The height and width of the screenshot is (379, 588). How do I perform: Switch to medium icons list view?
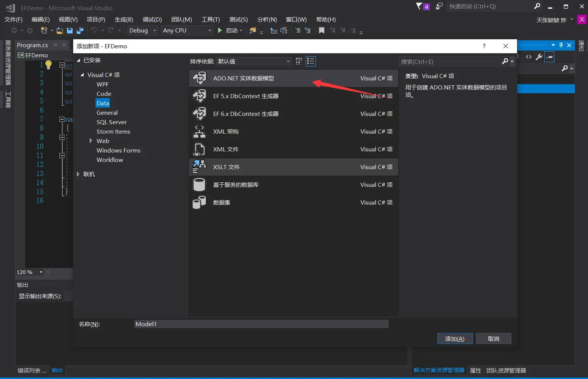[x=311, y=61]
